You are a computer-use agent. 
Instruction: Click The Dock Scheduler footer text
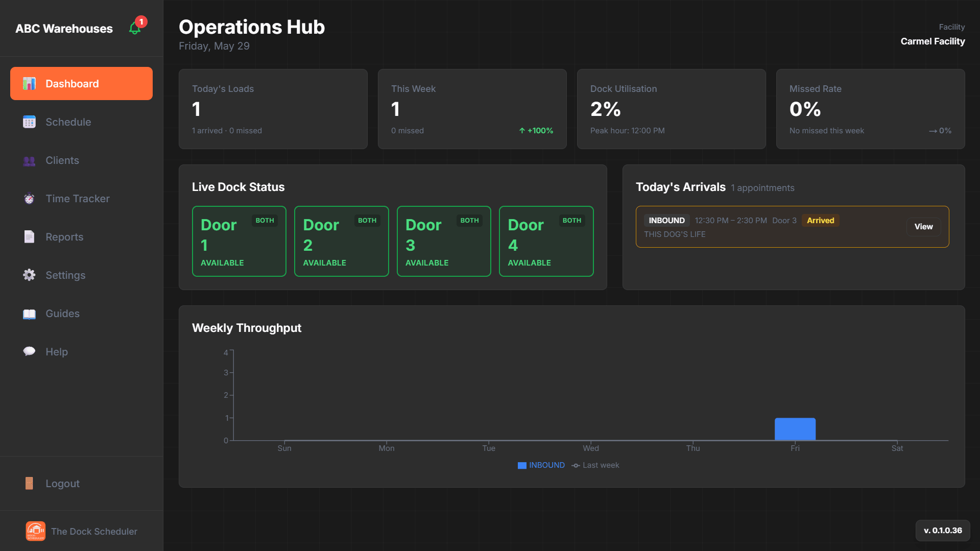(x=94, y=532)
